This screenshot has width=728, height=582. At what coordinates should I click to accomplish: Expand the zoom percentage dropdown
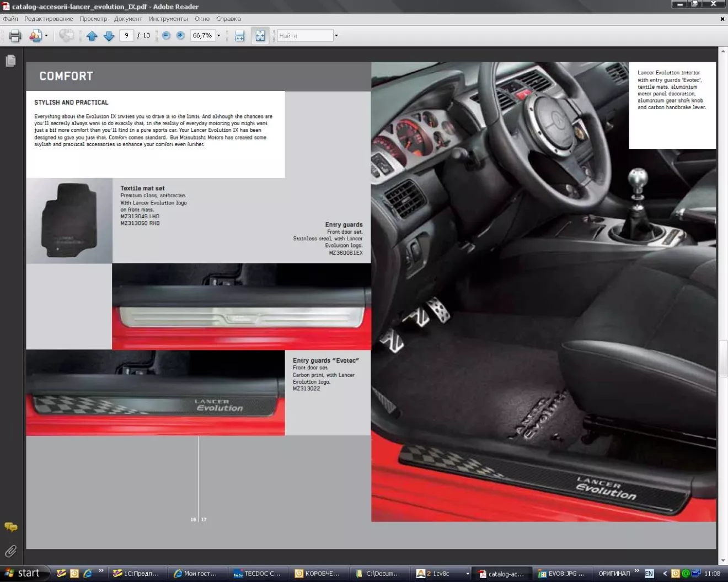pos(219,36)
